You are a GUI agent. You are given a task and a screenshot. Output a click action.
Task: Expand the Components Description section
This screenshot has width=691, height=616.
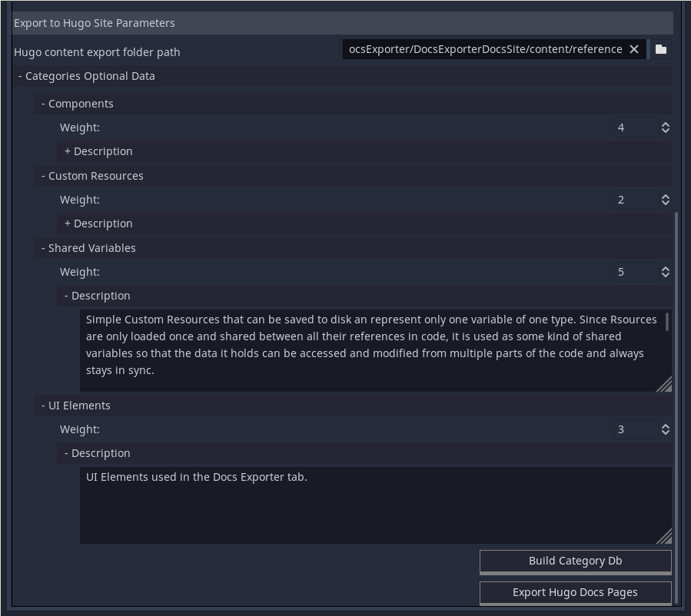pyautogui.click(x=98, y=151)
